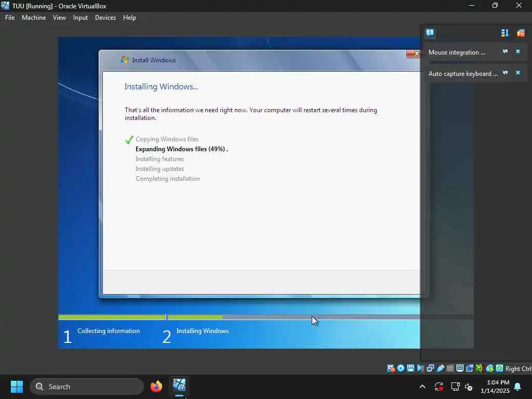Click the recording status icon
532x399 pixels.
point(470,368)
